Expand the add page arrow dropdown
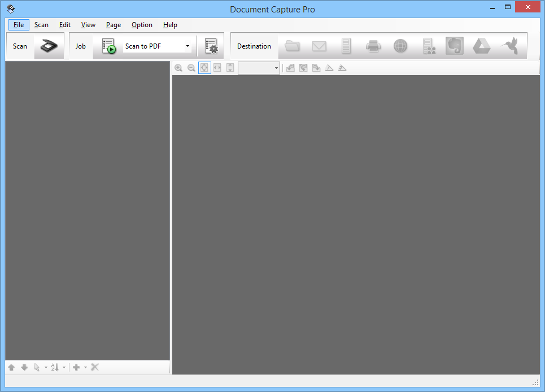The height and width of the screenshot is (392, 545). (x=85, y=367)
